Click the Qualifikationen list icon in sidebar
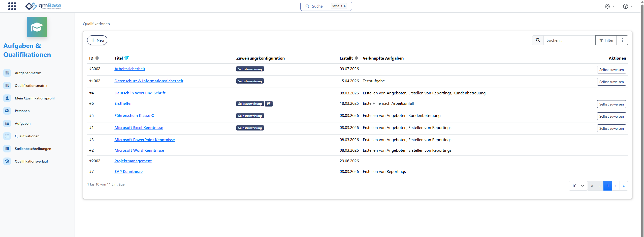The height and width of the screenshot is (237, 644). click(7, 136)
